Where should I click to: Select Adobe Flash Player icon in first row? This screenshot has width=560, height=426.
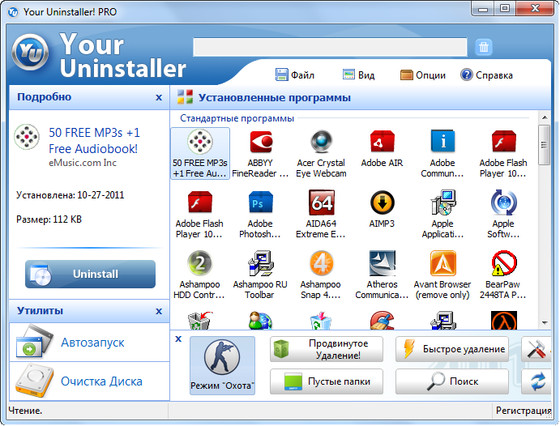(503, 153)
